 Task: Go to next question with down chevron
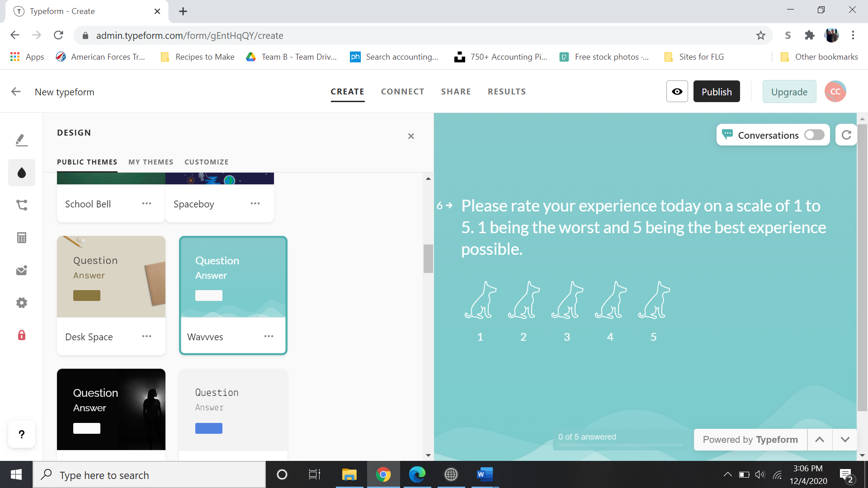(844, 440)
